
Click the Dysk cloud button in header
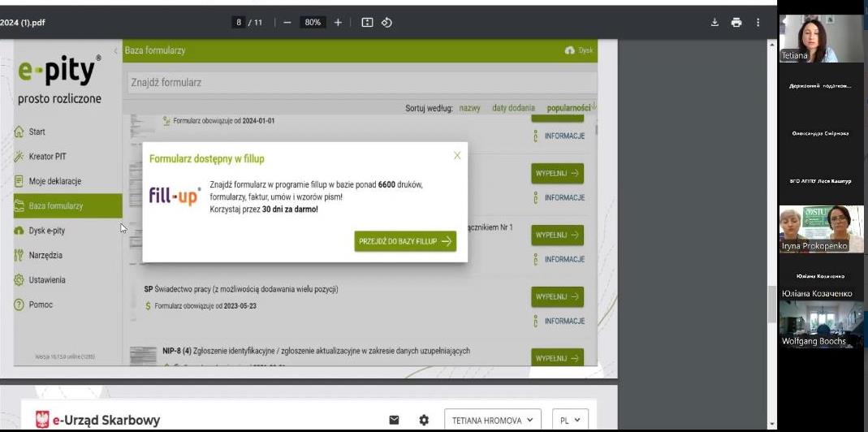pos(578,50)
